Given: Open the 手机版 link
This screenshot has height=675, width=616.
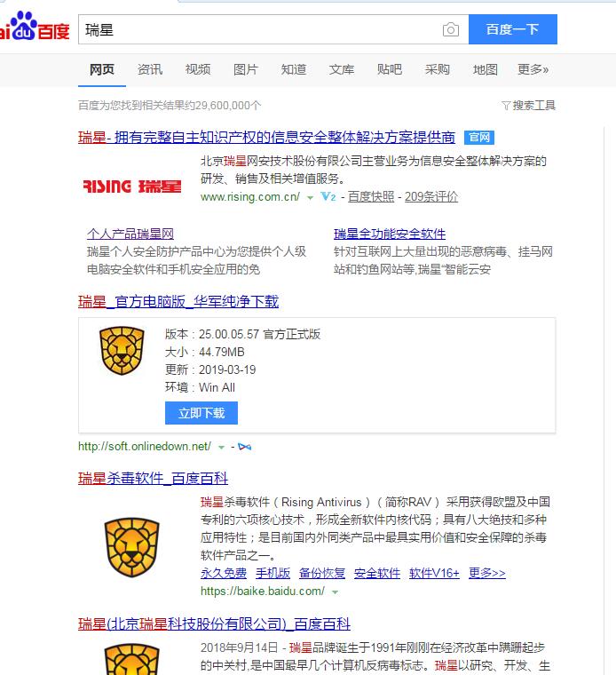Looking at the screenshot, I should pyautogui.click(x=272, y=573).
